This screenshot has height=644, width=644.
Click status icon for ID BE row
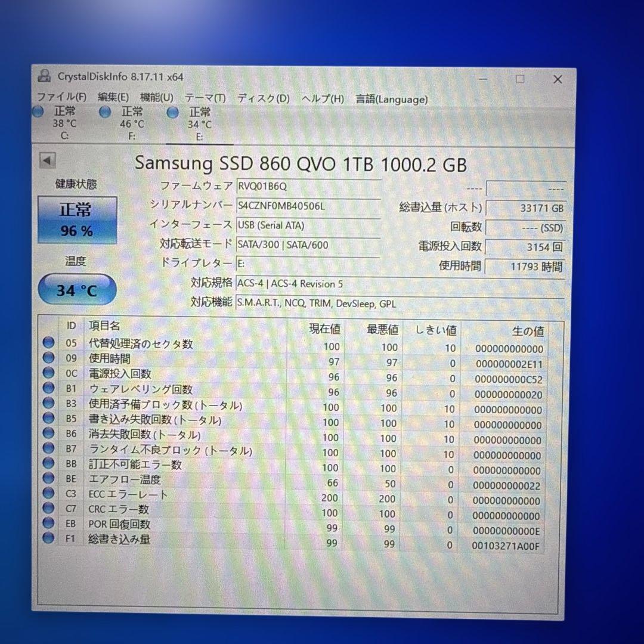coord(48,478)
